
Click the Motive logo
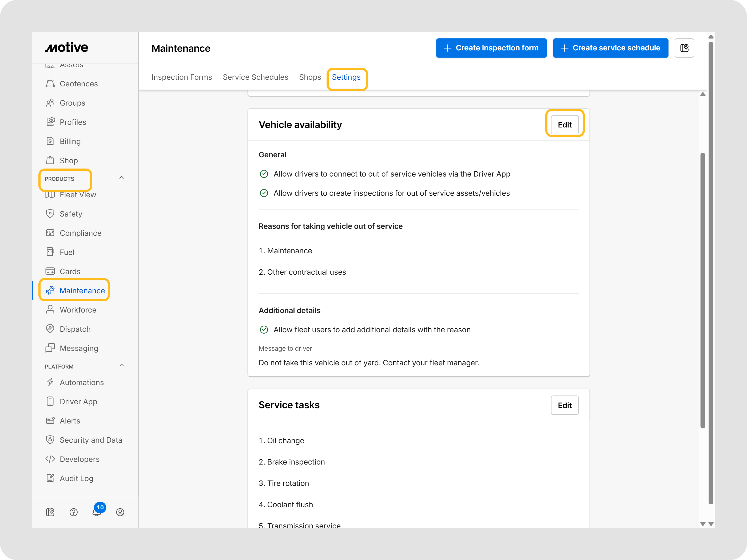point(66,47)
